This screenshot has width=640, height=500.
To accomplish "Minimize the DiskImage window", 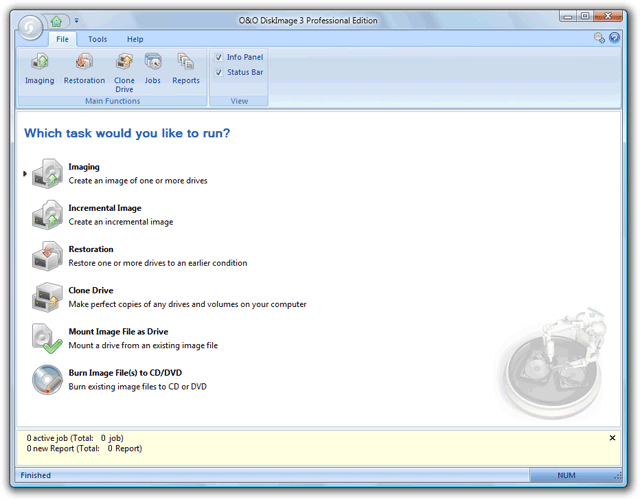I will (568, 16).
